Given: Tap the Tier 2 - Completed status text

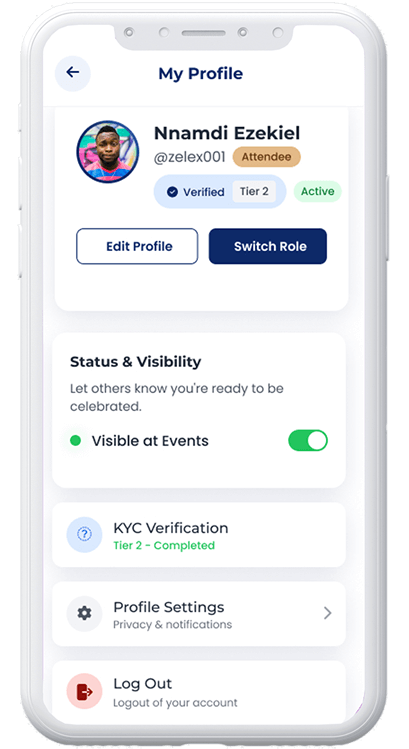Looking at the screenshot, I should click(x=164, y=546).
